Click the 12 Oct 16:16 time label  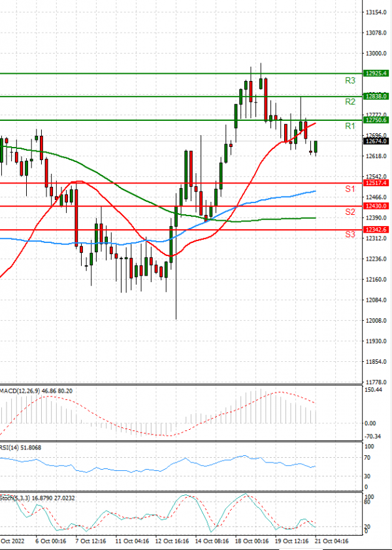pos(171,542)
